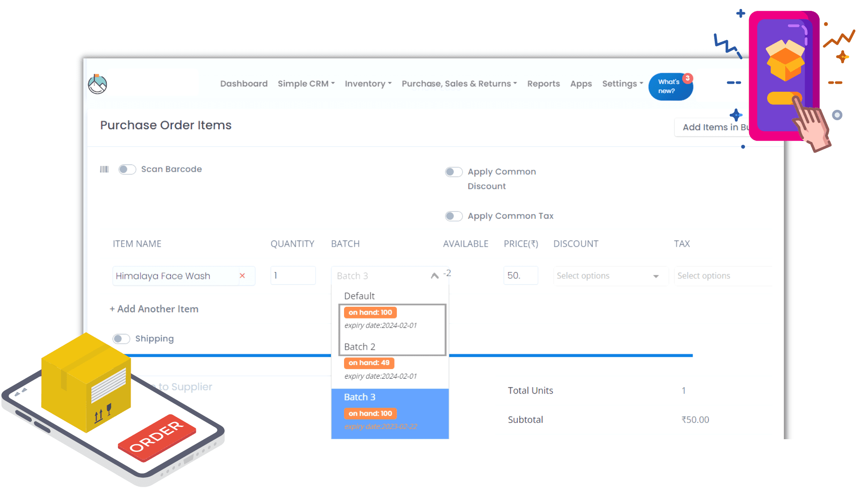Open the Tax select options dropdown

(x=723, y=276)
